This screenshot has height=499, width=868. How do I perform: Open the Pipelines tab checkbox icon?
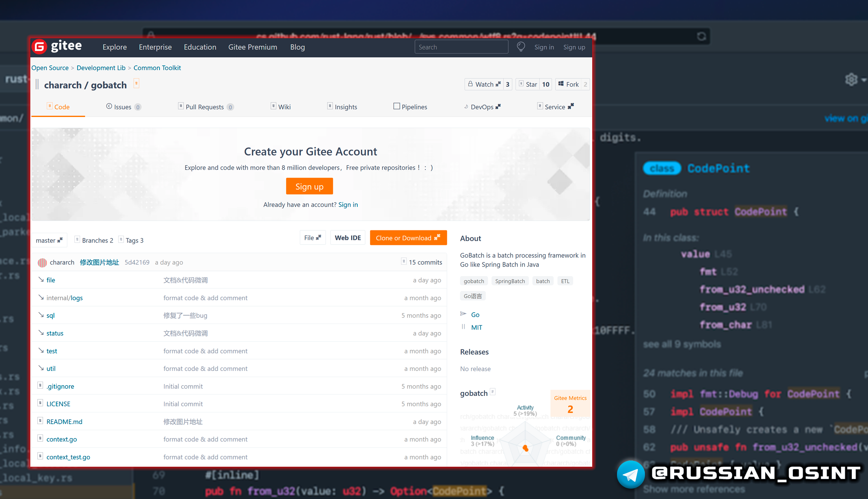tap(396, 106)
